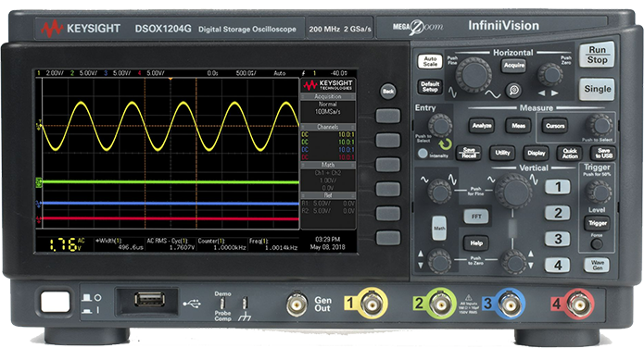
Task: Push the math position knob below Math key
Action: (439, 261)
